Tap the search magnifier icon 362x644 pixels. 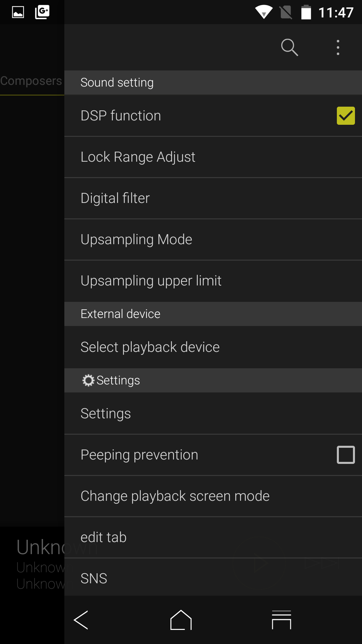289,47
